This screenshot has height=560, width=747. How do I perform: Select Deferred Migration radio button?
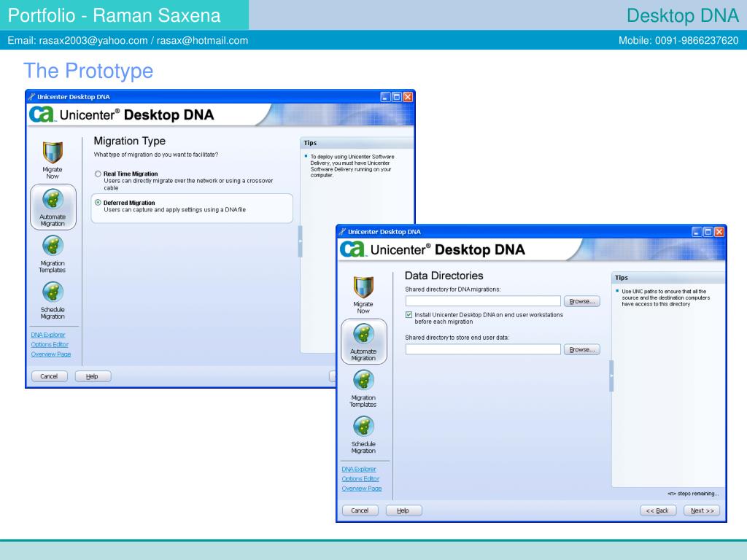click(98, 203)
